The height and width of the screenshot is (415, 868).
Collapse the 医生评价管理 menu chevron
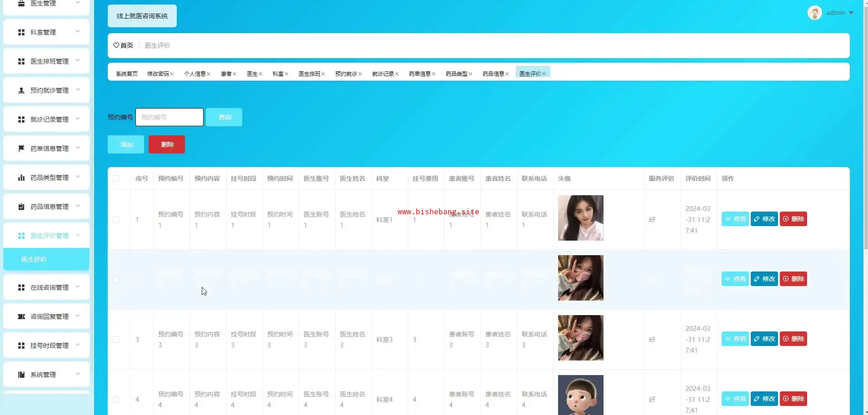[x=78, y=235]
